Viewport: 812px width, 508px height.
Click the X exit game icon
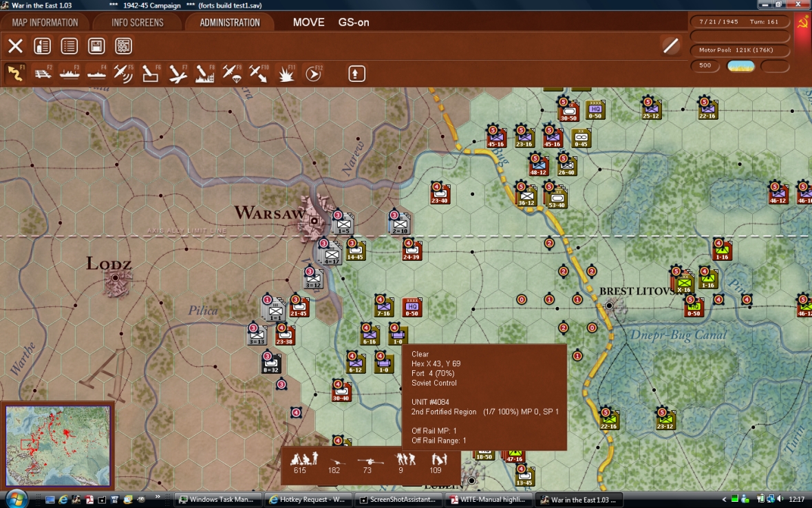click(x=16, y=46)
